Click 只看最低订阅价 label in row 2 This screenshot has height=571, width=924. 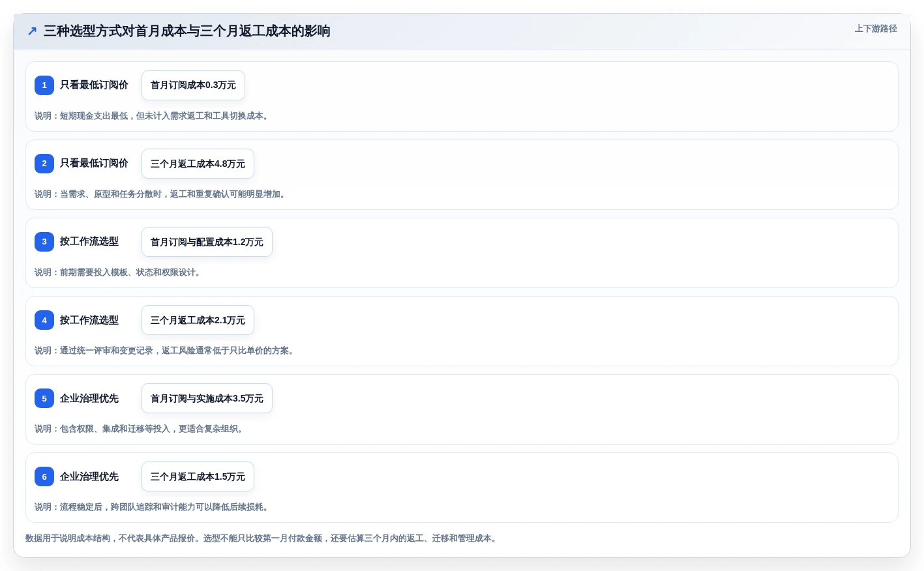click(94, 163)
